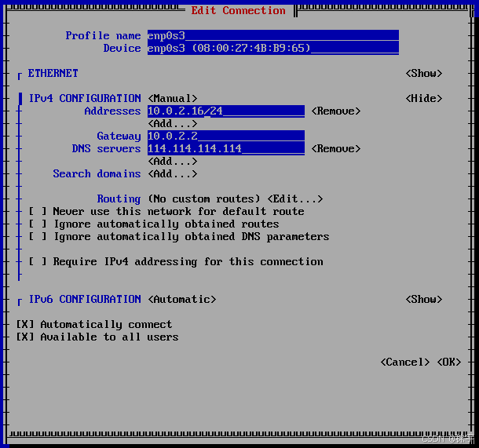This screenshot has width=479, height=448.
Task: Click the IPv6 CONFIGURATION heading
Action: pos(85,300)
